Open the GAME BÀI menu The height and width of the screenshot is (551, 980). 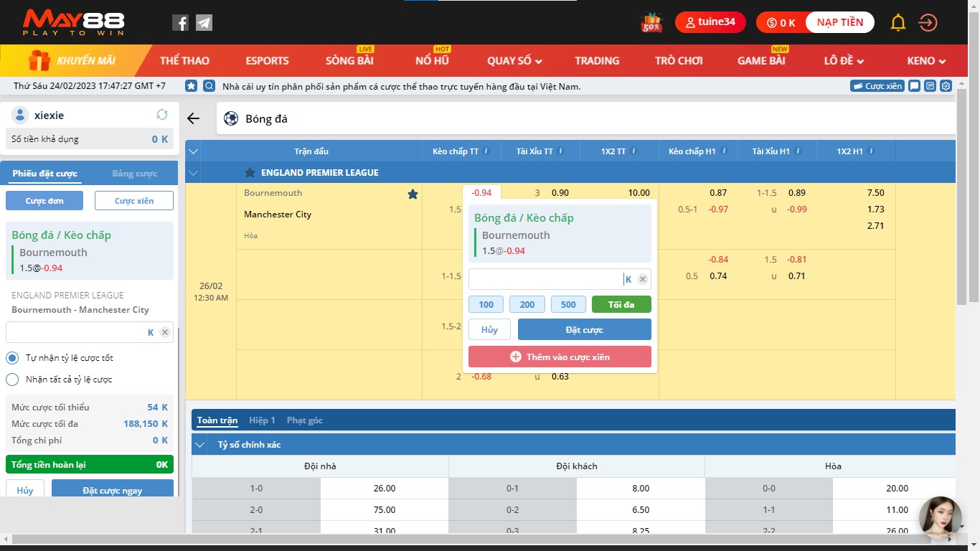(x=761, y=61)
